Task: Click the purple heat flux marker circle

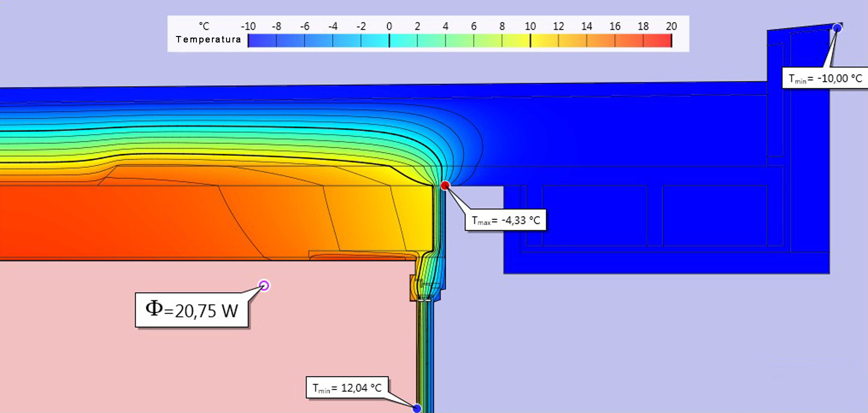Action: pos(264,286)
